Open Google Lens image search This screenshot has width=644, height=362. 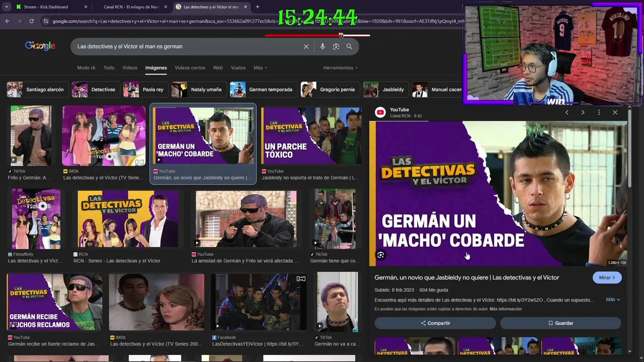[336, 46]
